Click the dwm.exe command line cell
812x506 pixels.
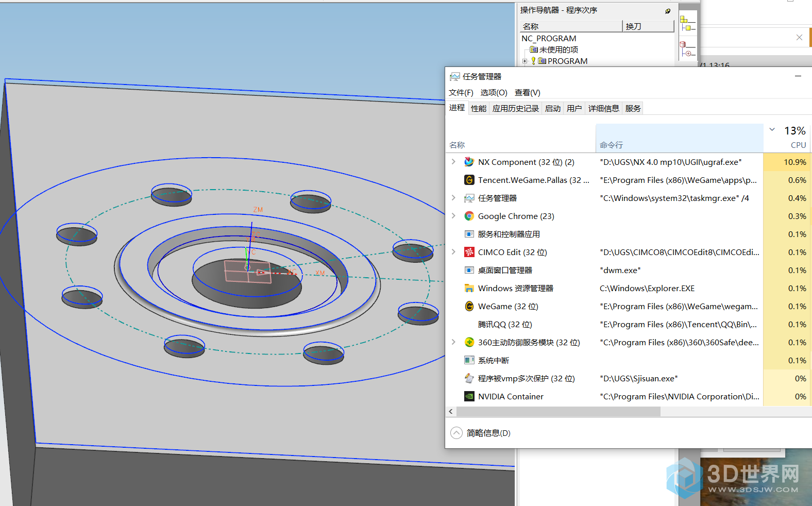pos(620,270)
